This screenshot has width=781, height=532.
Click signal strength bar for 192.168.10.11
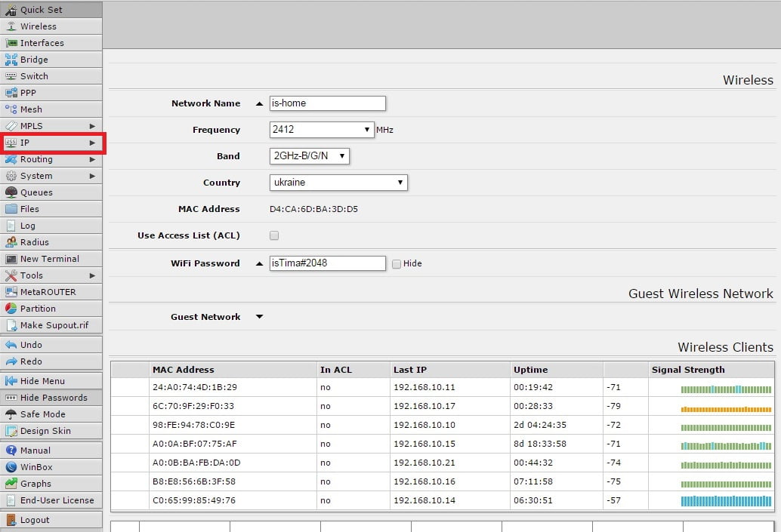click(726, 389)
